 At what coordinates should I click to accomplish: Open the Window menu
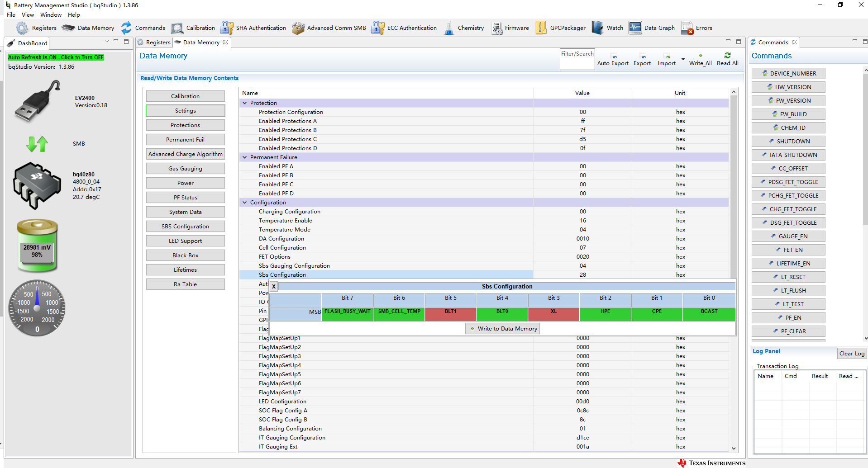tap(51, 15)
